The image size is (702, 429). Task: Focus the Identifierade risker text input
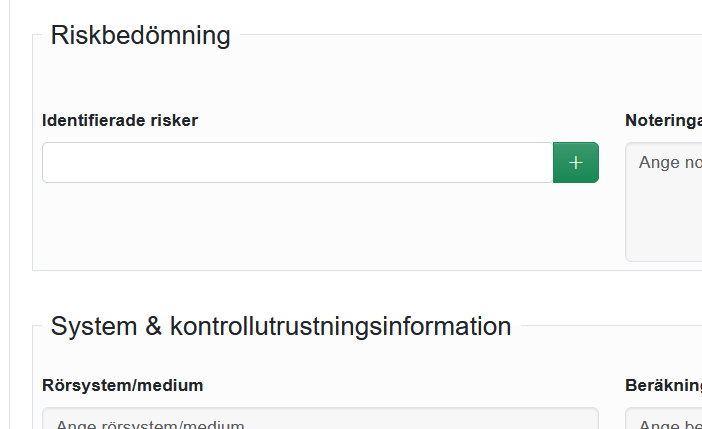[x=297, y=162]
